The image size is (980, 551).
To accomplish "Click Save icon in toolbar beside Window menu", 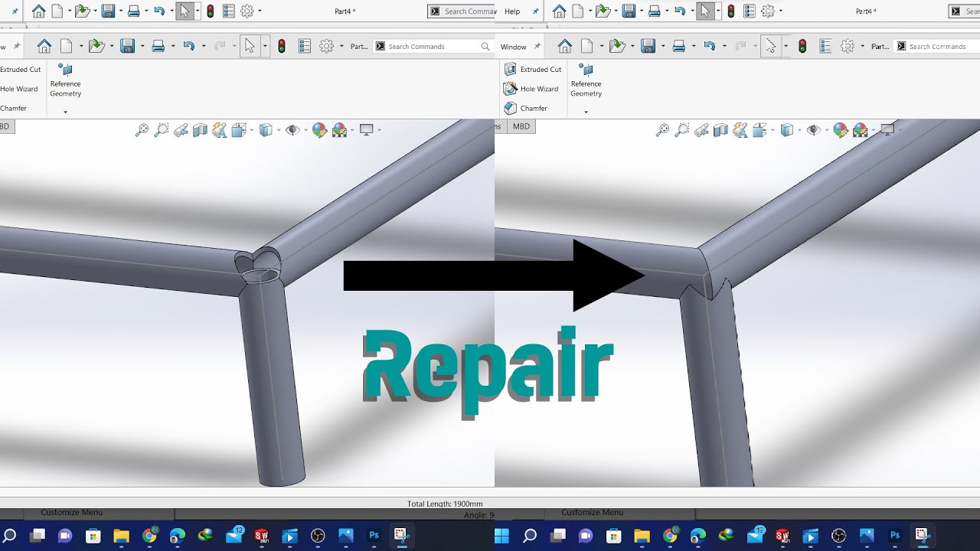I will click(x=648, y=47).
